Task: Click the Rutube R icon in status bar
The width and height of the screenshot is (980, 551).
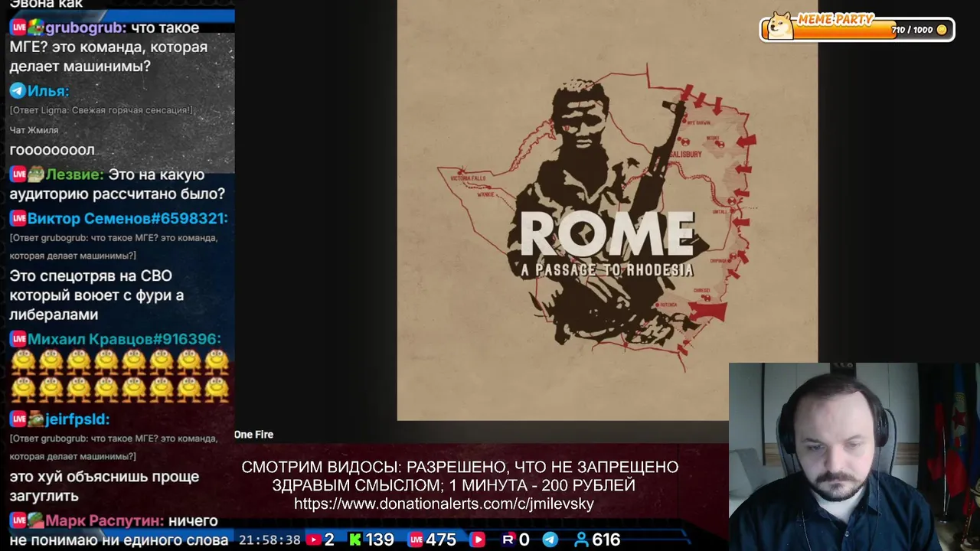Action: 508,540
